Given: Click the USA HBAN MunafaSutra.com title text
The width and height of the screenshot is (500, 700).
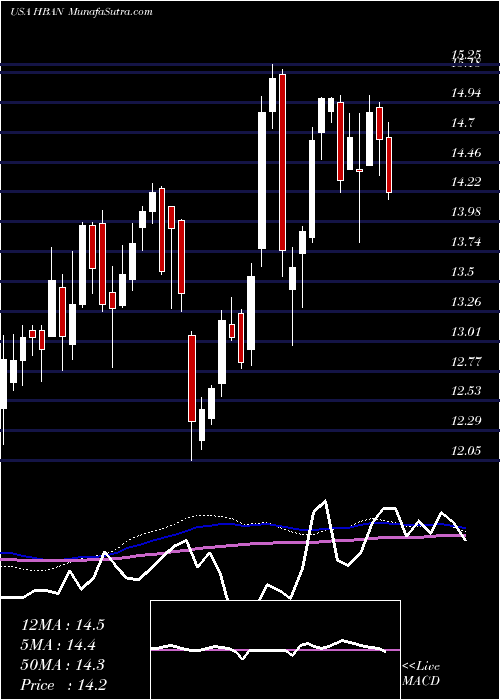Looking at the screenshot, I should (81, 12).
